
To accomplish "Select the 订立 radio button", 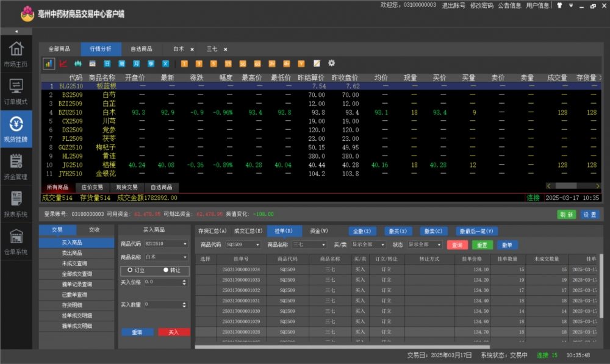I will click(x=130, y=269).
